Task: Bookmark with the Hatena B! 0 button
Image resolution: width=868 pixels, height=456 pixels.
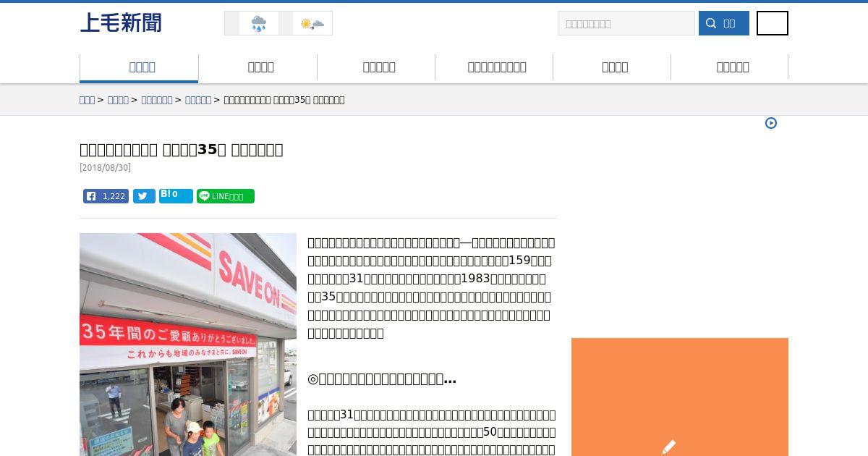Action: [176, 196]
